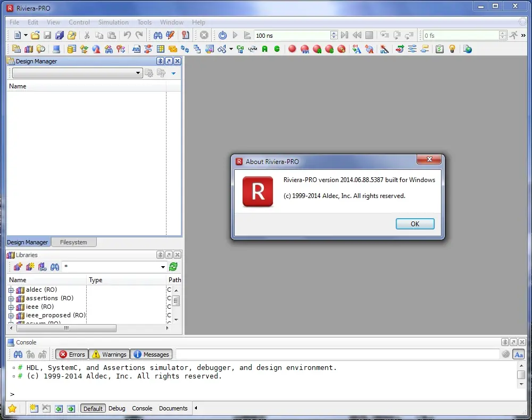
Task: Click the yellow star favorites icon
Action: [x=12, y=408]
